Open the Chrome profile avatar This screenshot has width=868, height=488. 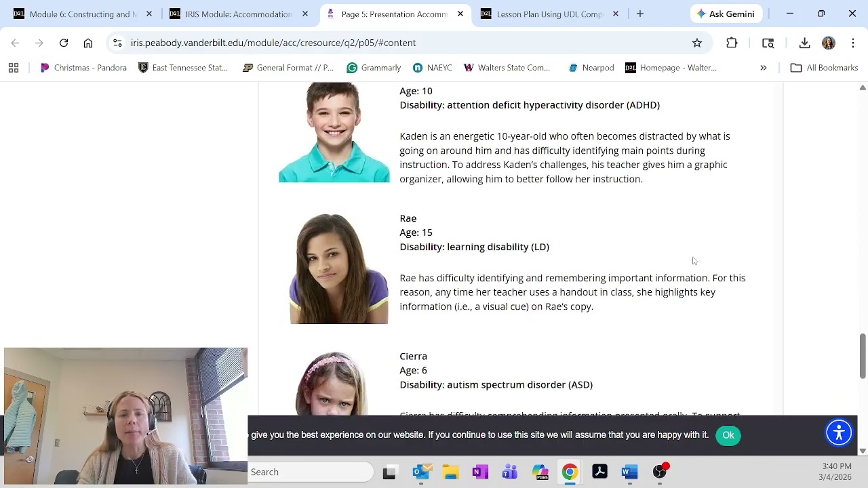tap(829, 43)
